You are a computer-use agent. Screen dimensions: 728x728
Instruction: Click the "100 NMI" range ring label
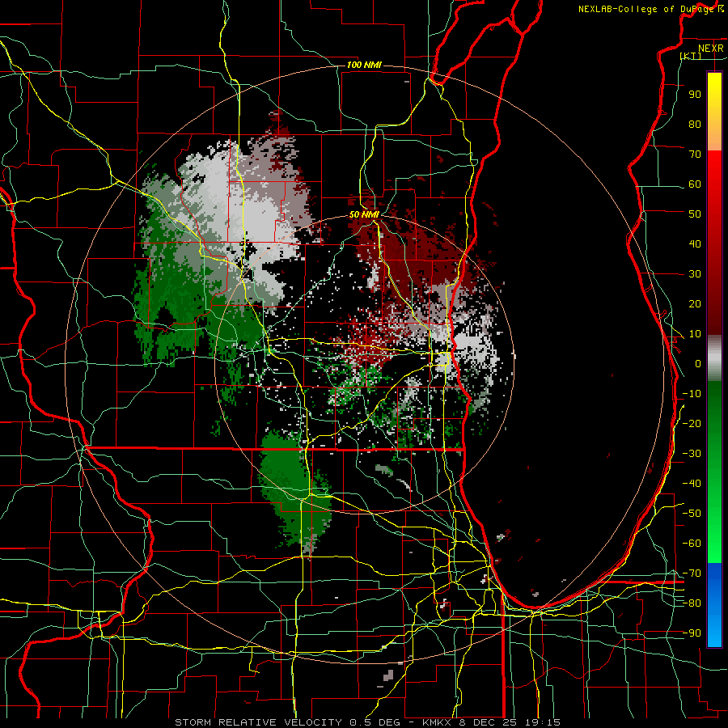(365, 65)
